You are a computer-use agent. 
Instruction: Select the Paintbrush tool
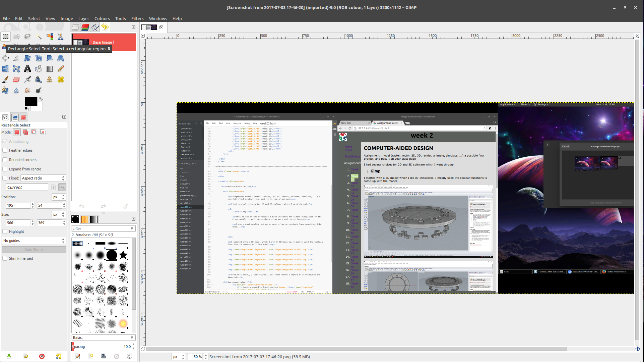click(x=5, y=80)
